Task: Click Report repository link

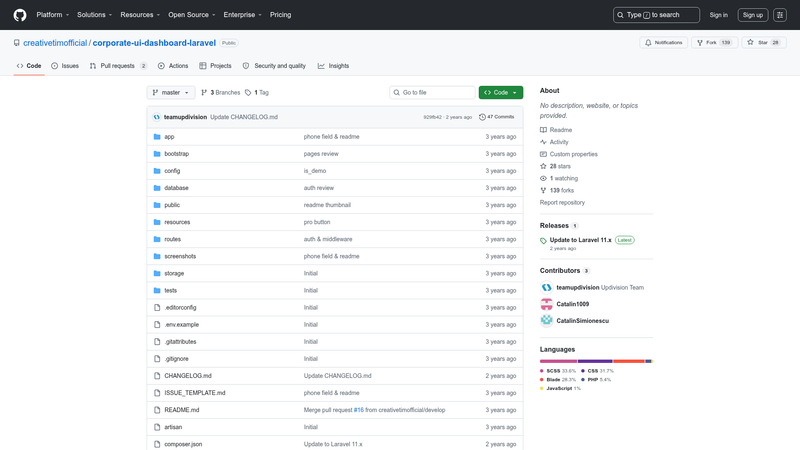Action: (562, 203)
